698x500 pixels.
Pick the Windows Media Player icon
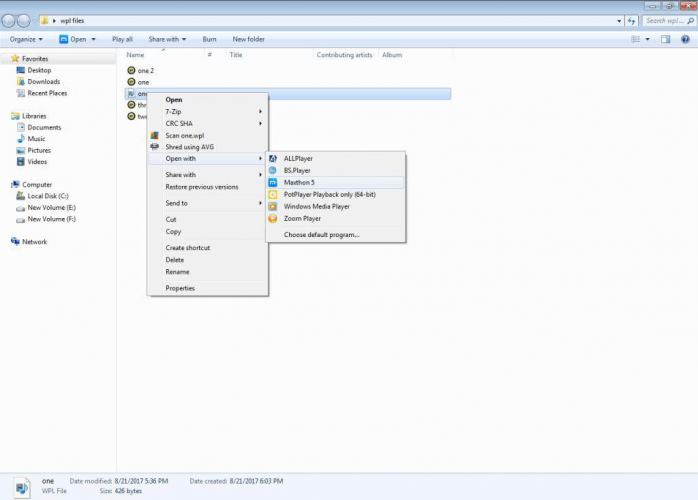273,207
